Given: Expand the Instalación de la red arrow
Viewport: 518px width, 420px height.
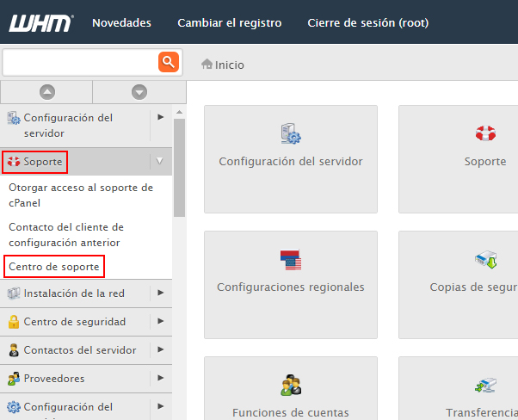Looking at the screenshot, I should coord(161,293).
